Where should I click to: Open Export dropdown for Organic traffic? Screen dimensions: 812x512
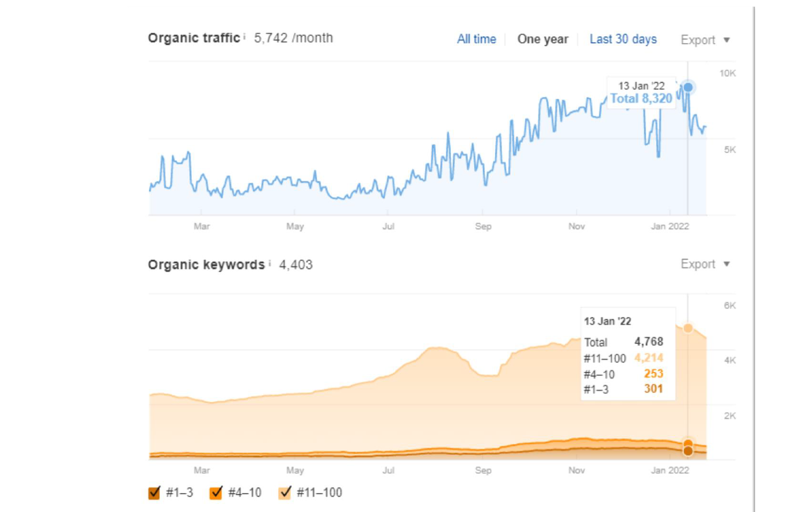[x=698, y=40]
